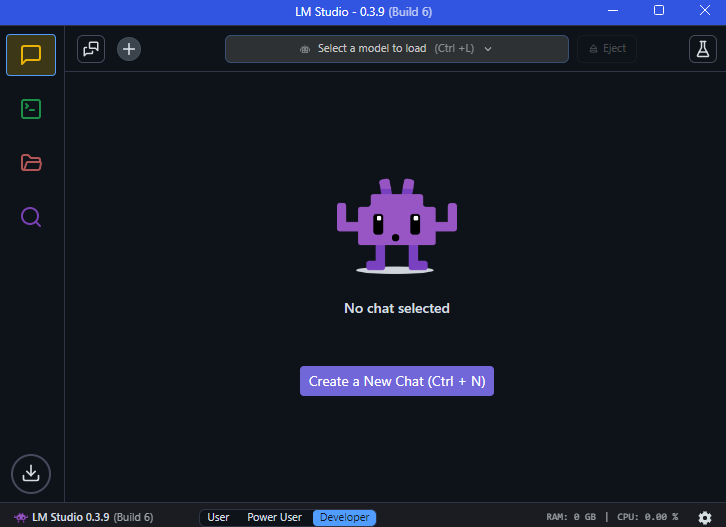Open the flask advanced configuration icon

click(x=702, y=49)
